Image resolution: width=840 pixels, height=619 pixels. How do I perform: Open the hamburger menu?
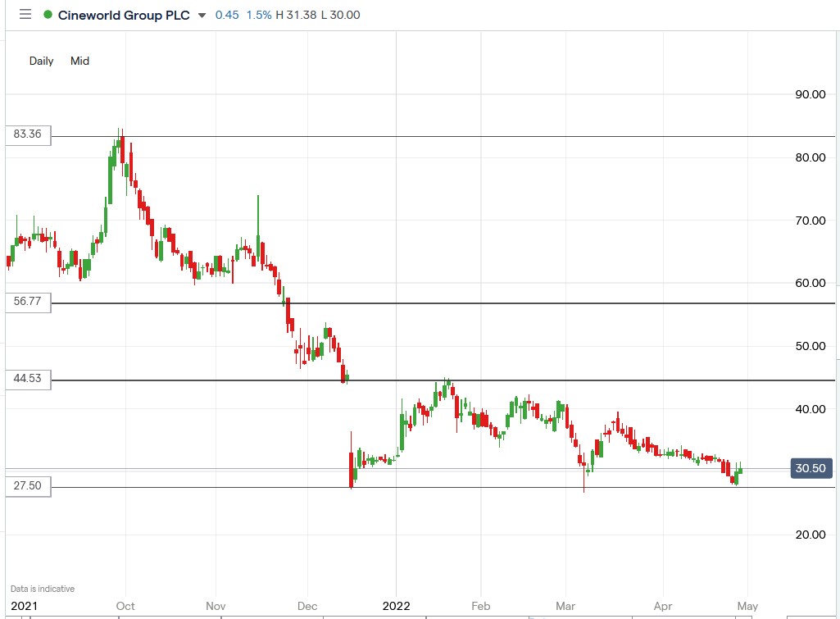point(25,14)
